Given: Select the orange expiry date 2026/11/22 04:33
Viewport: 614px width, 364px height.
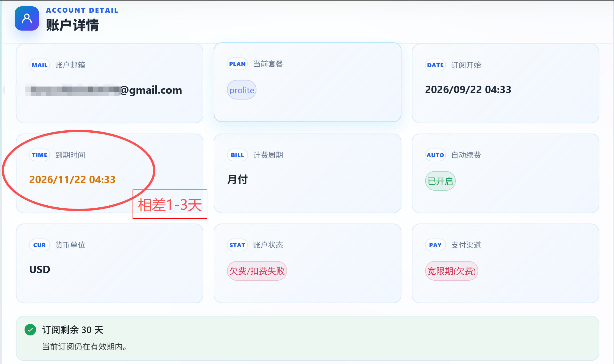Looking at the screenshot, I should coord(72,180).
